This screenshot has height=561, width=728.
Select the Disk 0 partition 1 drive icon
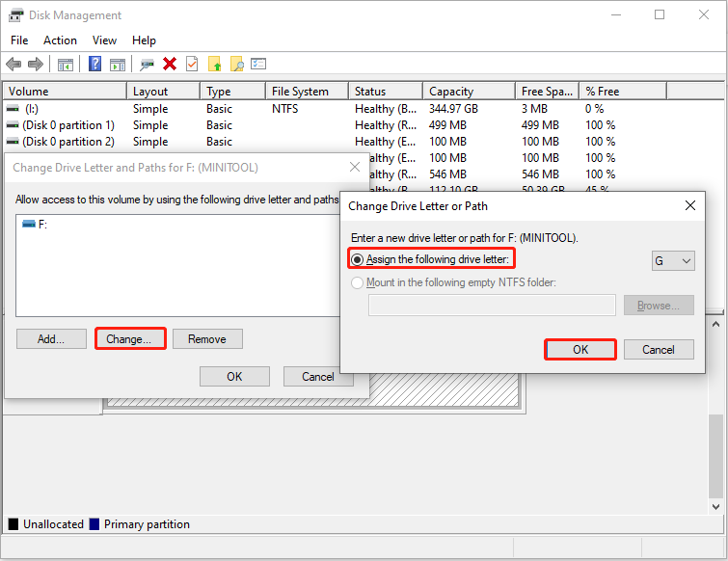(x=13, y=125)
